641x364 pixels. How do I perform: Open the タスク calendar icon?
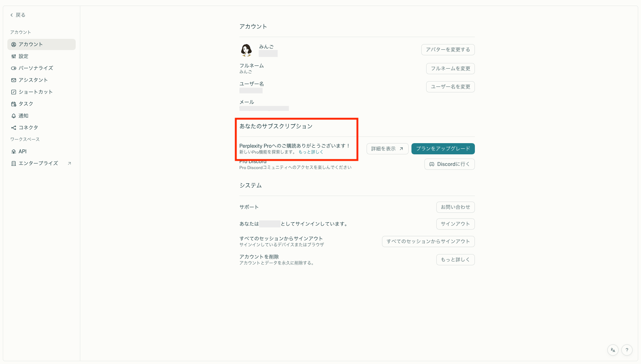point(14,104)
